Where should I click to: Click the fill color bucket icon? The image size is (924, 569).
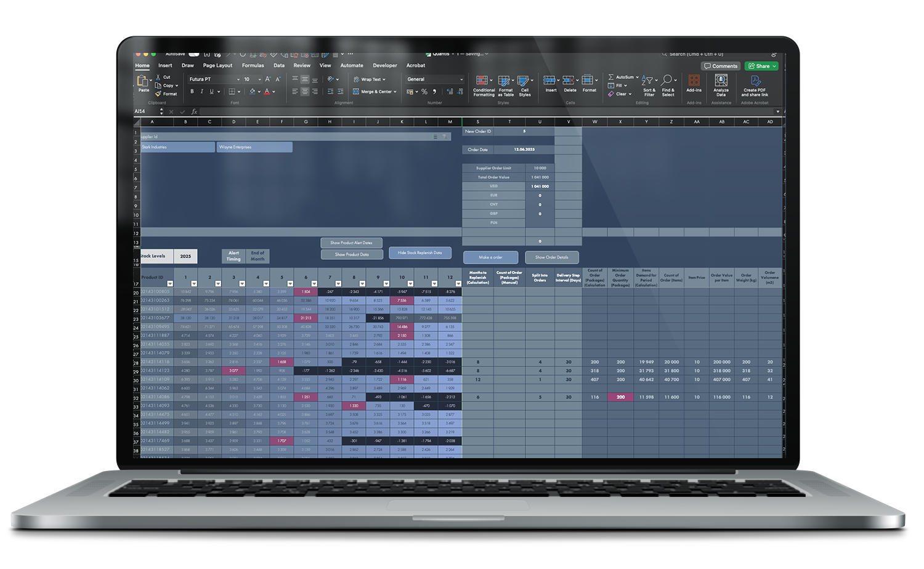tap(252, 91)
